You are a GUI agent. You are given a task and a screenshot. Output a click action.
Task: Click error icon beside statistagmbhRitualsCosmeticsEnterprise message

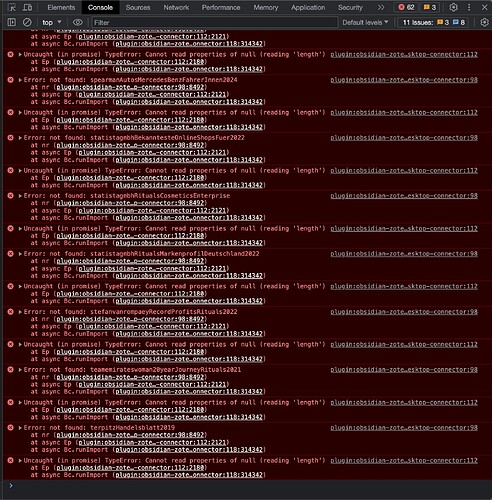click(11, 196)
